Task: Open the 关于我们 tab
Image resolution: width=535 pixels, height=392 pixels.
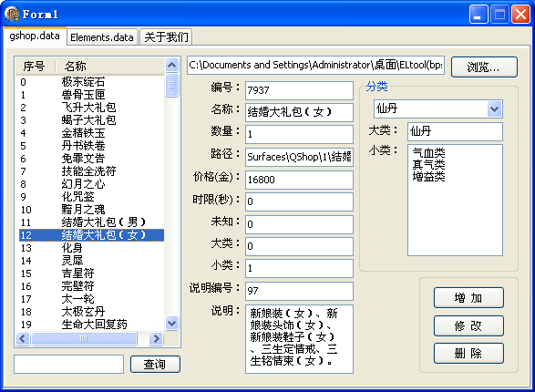Action: 166,36
